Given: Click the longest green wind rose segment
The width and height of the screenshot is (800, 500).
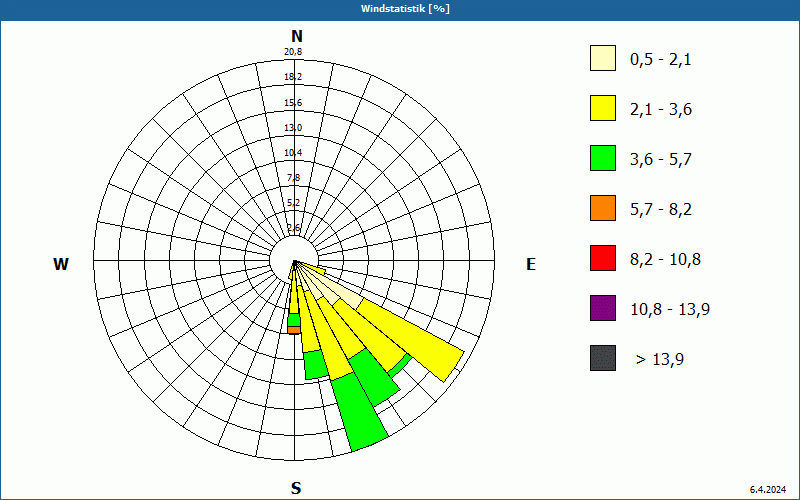Looking at the screenshot, I should 360,412.
